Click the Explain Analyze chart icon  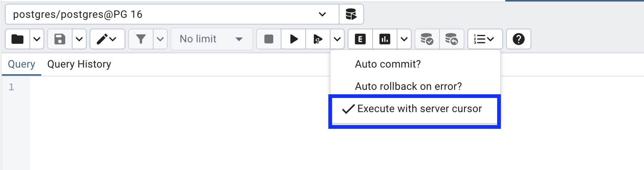(x=385, y=39)
